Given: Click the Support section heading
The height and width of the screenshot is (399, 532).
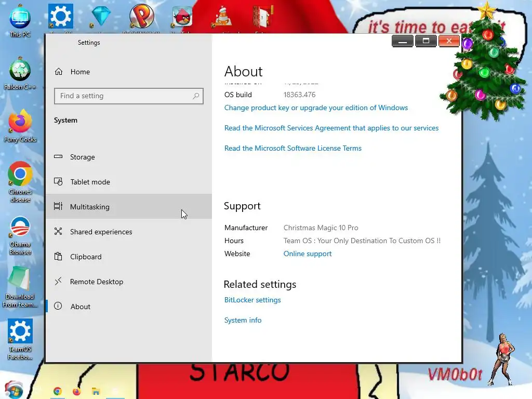Looking at the screenshot, I should click(242, 206).
